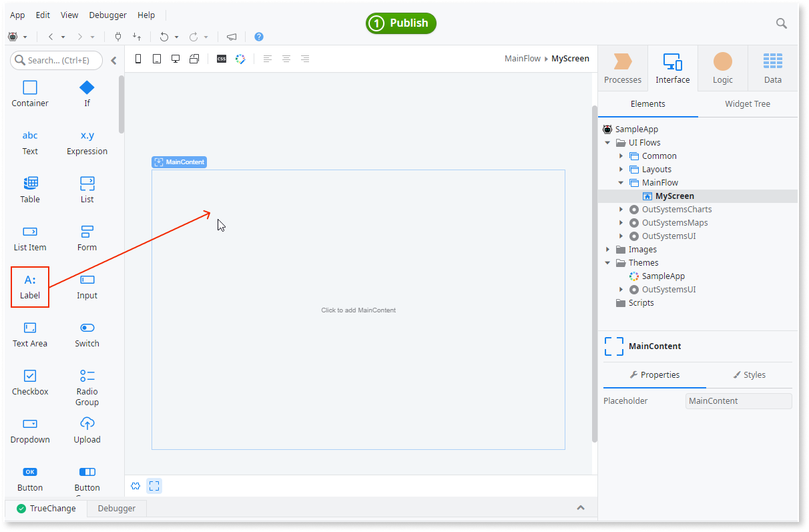Switch to tablet preview mode

156,59
